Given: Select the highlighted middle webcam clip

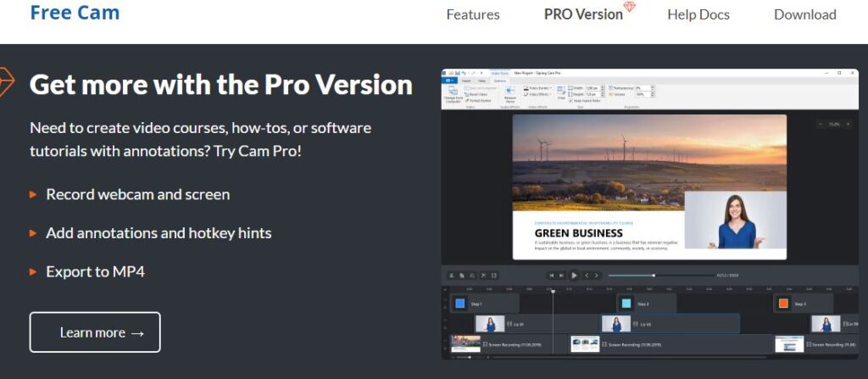Looking at the screenshot, I should pos(670,324).
